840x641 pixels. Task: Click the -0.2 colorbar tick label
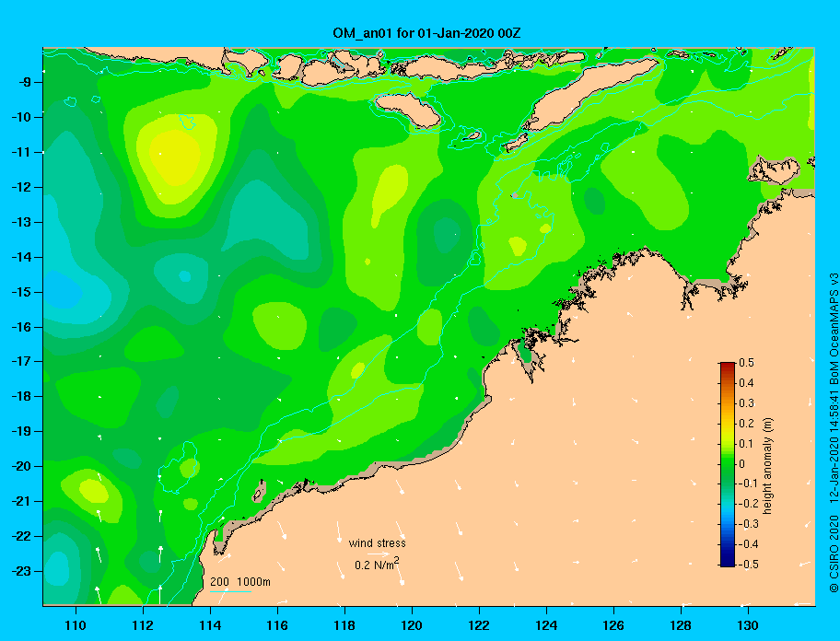pos(748,504)
